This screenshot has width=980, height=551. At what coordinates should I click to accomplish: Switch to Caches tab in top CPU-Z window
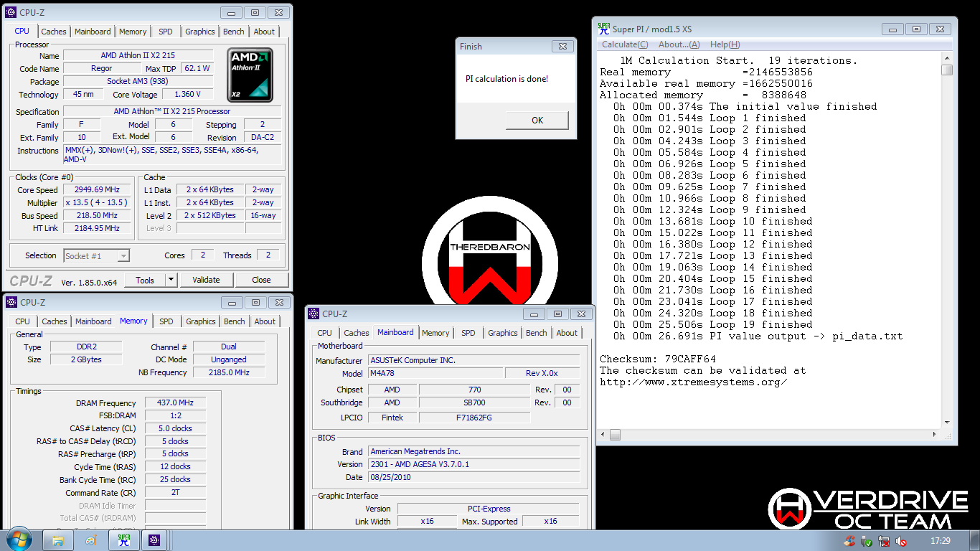(54, 32)
